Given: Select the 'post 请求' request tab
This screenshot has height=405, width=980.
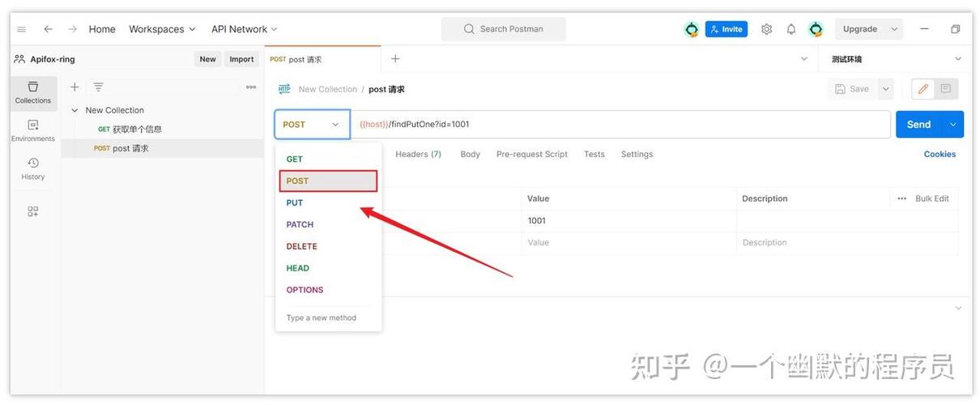Looking at the screenshot, I should pos(322,59).
